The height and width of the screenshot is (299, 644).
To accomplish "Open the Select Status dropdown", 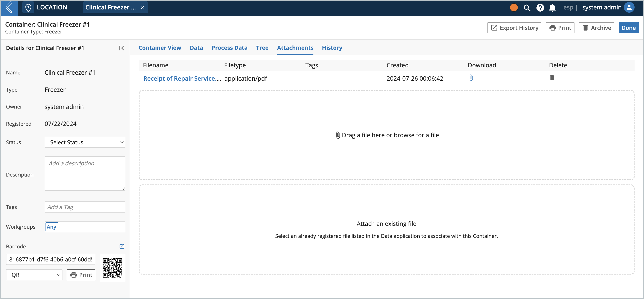I will [85, 142].
